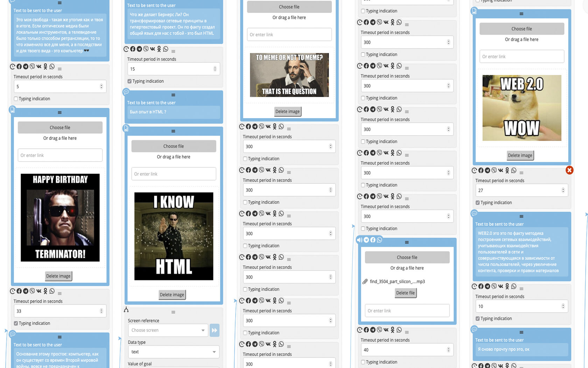Click the document icon on the WEB 2.0 image block
This screenshot has height=368, width=588.
click(474, 11)
